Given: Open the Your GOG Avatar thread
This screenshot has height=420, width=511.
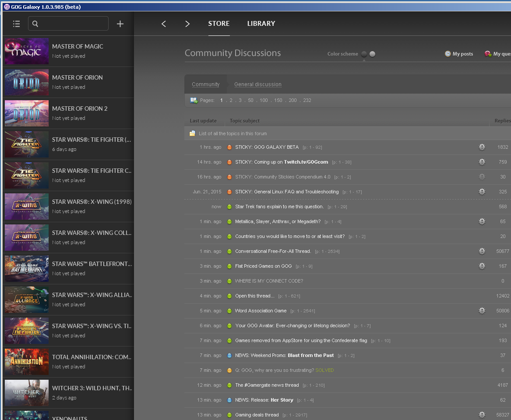Looking at the screenshot, I should pos(293,325).
